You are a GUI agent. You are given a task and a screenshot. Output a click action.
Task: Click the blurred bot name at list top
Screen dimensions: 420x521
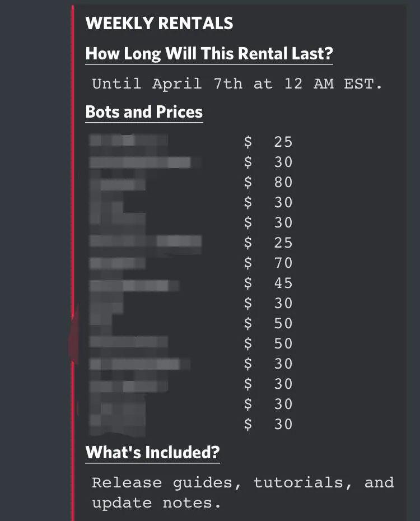[x=128, y=140]
